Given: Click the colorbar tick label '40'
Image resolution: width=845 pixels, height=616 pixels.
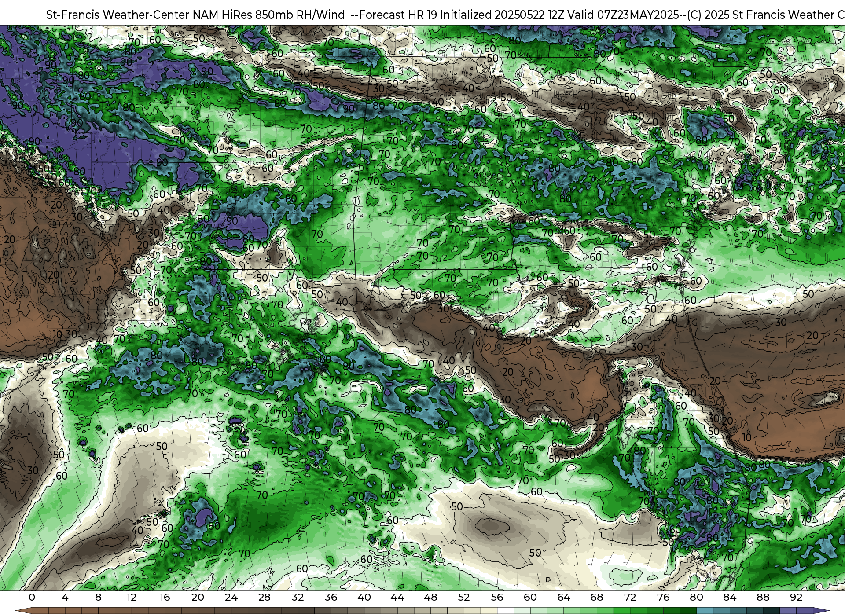Looking at the screenshot, I should [x=364, y=597].
